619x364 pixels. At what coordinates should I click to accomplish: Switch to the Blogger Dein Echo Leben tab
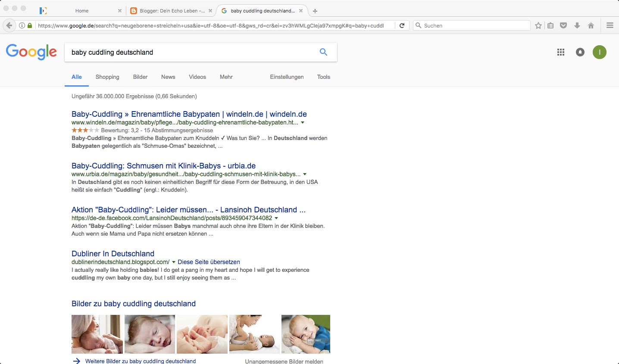171,11
